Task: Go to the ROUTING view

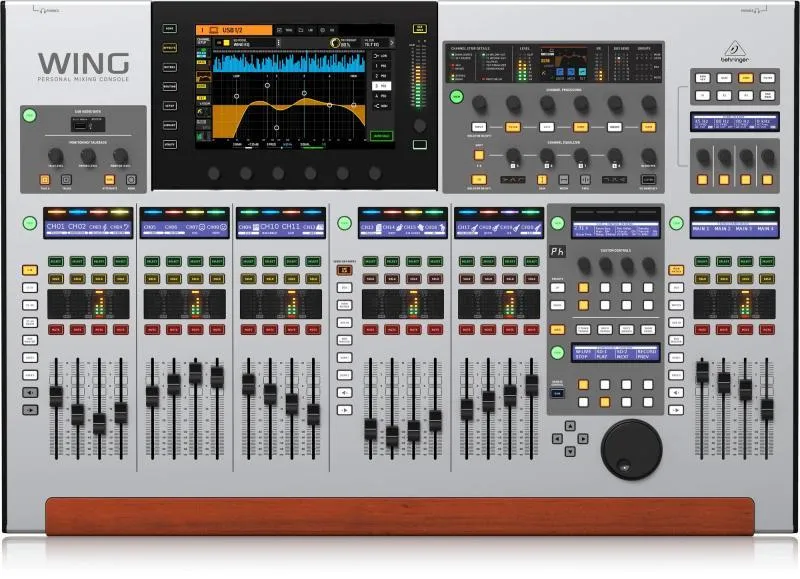Action: tap(169, 87)
